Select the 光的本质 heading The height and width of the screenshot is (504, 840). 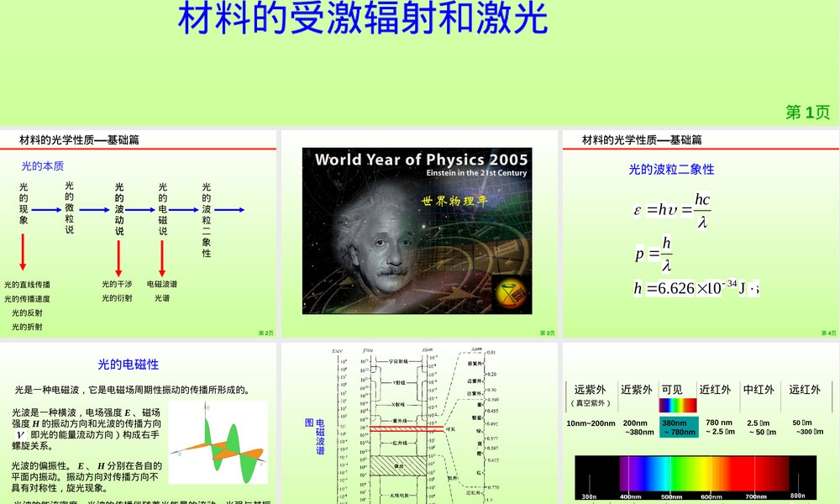tap(42, 166)
